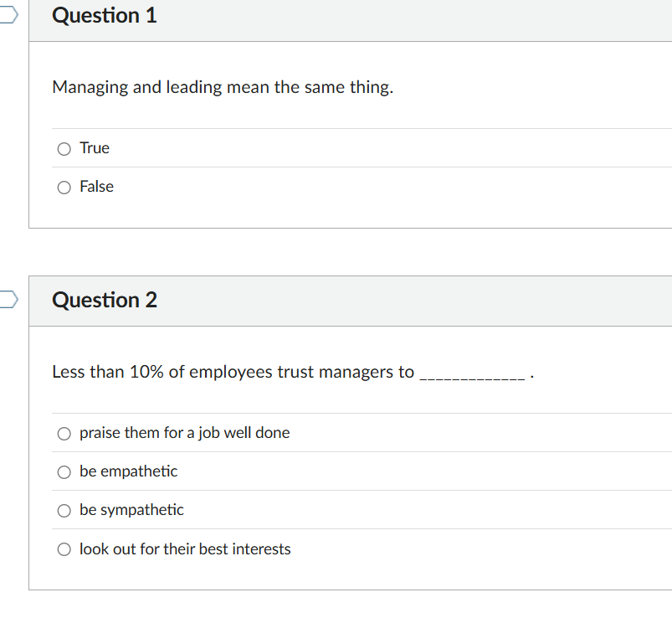Click the "be sympathetic" label text

(131, 510)
